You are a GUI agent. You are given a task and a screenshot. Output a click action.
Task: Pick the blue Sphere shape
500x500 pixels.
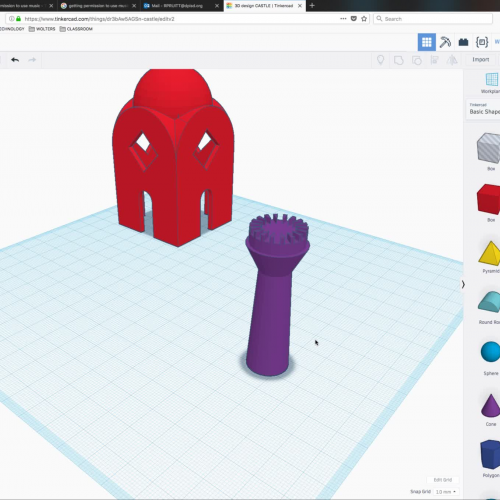pos(490,352)
